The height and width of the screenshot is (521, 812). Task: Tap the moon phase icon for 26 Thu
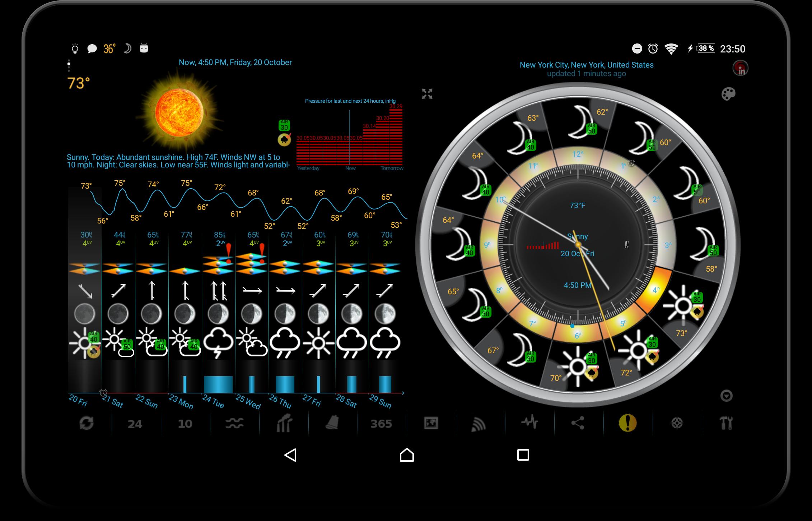pos(285,314)
